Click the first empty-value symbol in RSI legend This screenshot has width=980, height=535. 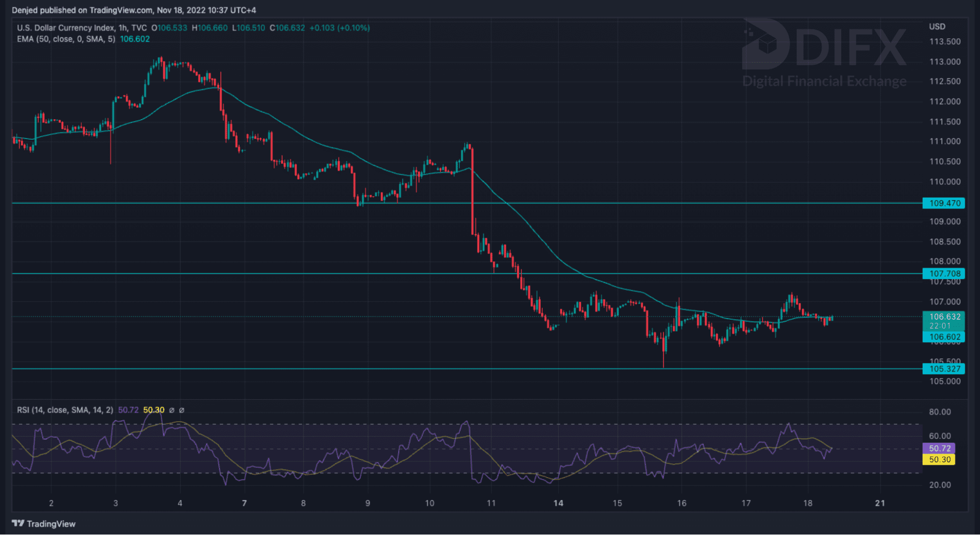coord(172,410)
